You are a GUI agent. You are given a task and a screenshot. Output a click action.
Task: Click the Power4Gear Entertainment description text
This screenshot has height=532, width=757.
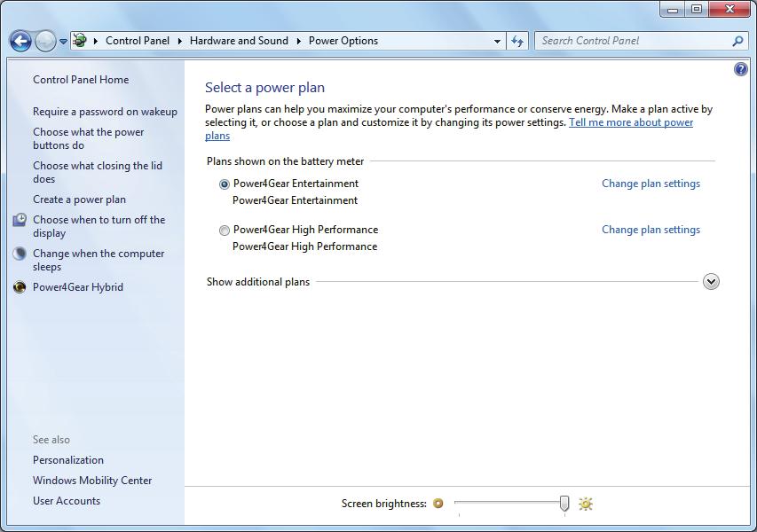[x=295, y=200]
